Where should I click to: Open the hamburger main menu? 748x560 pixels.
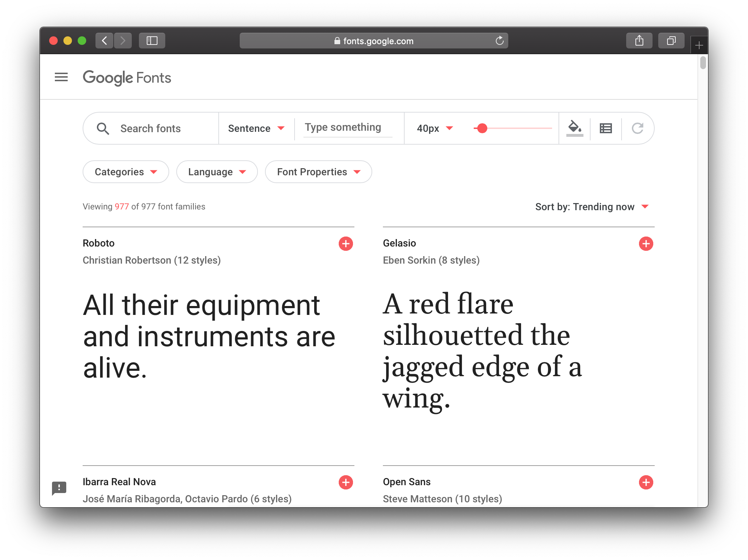(61, 77)
